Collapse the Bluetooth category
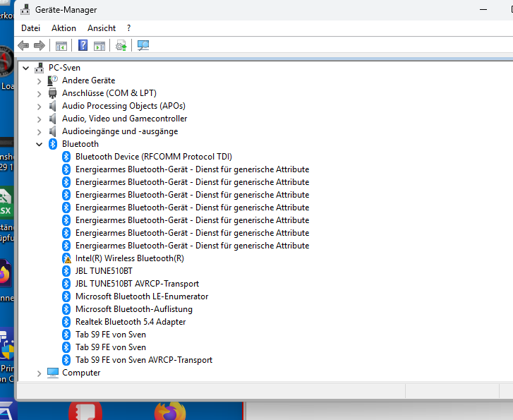Screen dimensions: 513x420 tap(40, 145)
